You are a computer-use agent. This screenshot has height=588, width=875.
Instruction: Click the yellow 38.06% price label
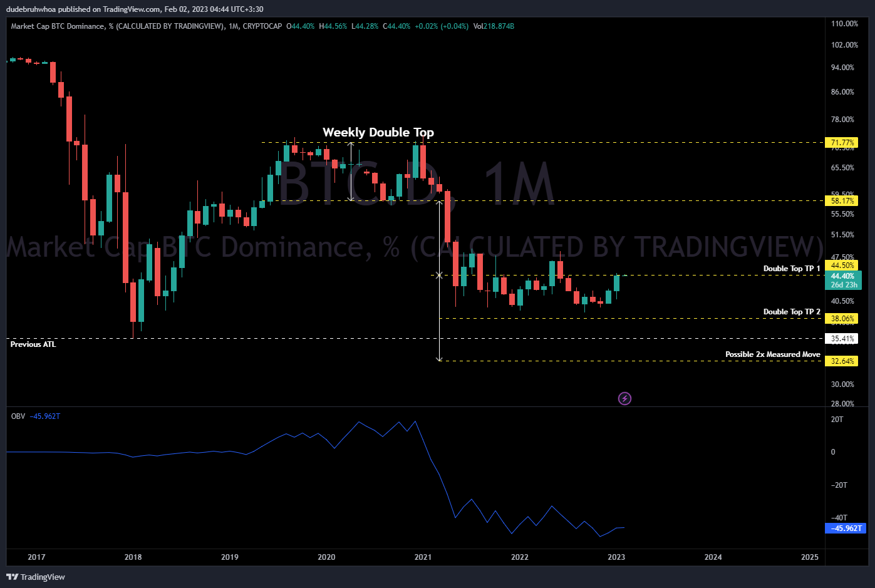coord(842,319)
